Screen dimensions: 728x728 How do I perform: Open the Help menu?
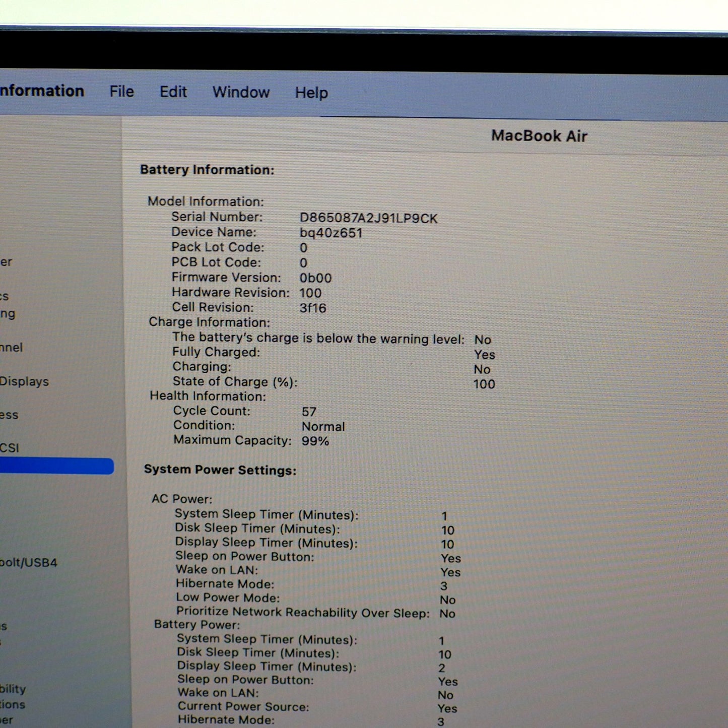(x=311, y=93)
